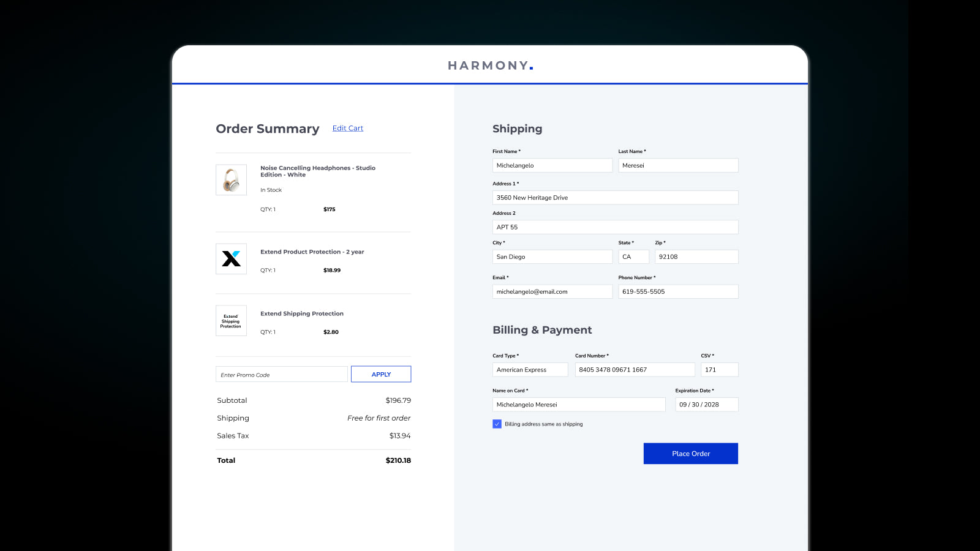Open Edit Cart link
Viewport: 980px width, 551px height.
347,128
